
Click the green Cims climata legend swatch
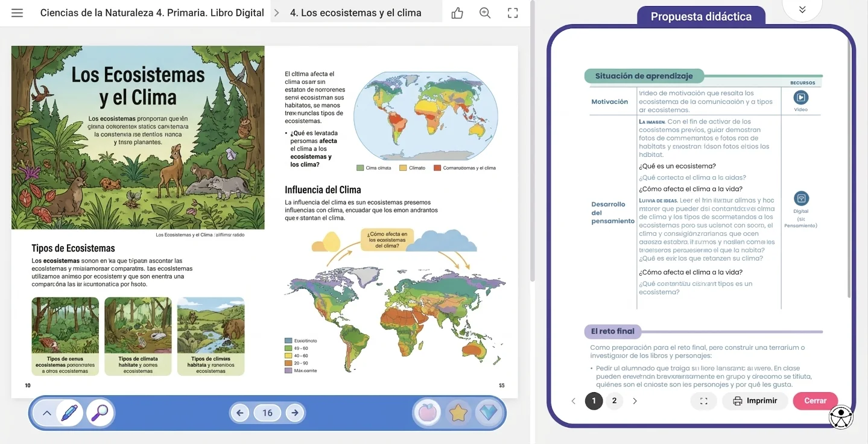360,168
